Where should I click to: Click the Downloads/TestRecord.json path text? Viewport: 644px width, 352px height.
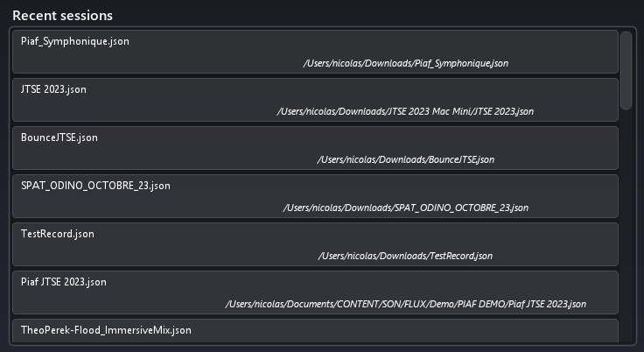[x=405, y=256]
